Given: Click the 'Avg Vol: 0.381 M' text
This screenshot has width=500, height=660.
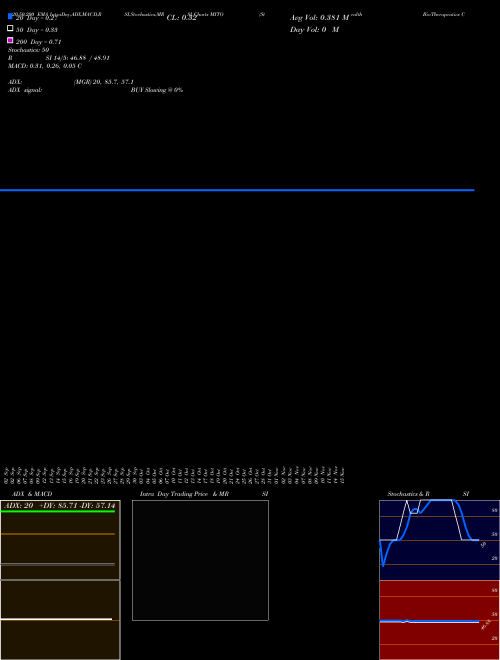Looking at the screenshot, I should [x=319, y=18].
